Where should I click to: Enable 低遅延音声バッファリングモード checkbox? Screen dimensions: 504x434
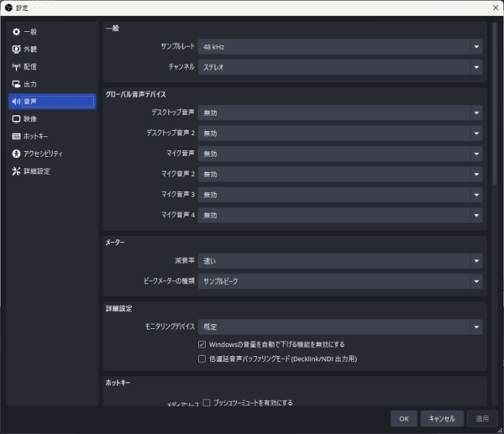click(x=202, y=358)
